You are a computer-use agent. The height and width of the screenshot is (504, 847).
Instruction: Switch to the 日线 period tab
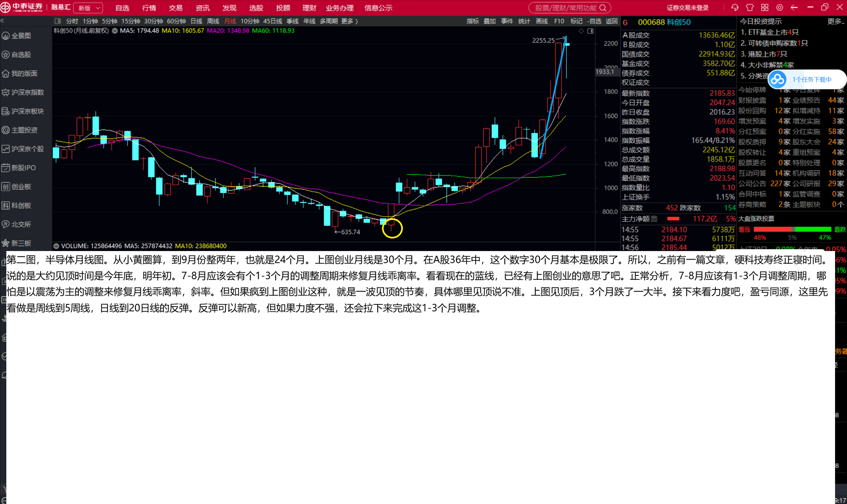click(196, 21)
